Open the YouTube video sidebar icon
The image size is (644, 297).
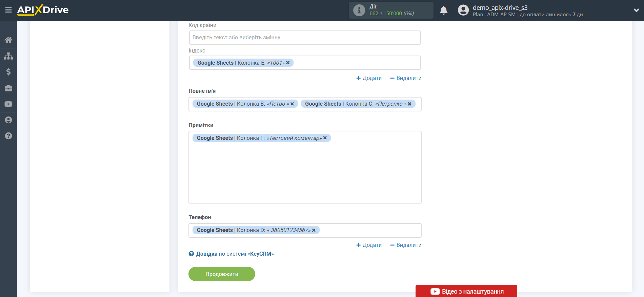8,104
